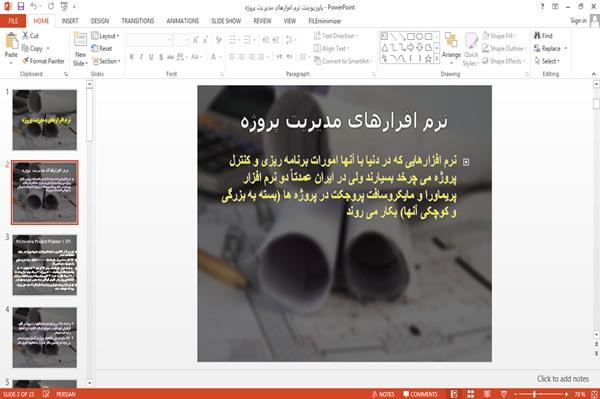Open SLIDE SHOW tab
Viewport: 600px width, 399px height.
click(226, 21)
